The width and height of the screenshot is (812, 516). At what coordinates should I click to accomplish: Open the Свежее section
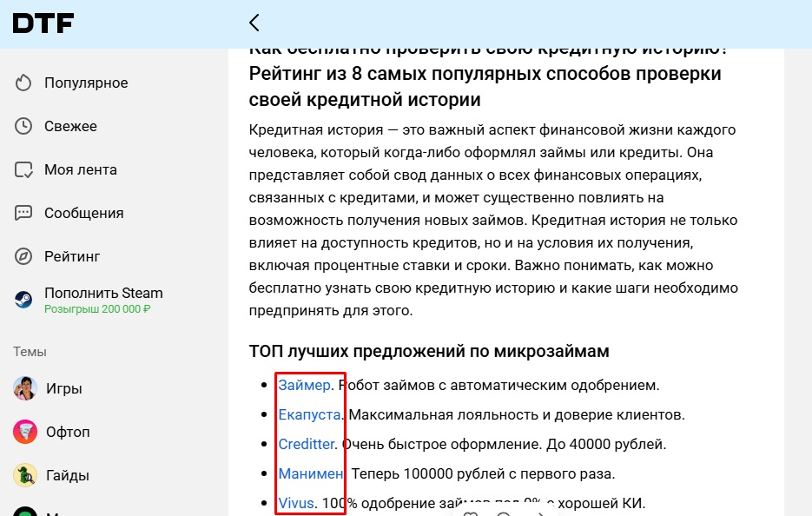point(70,127)
